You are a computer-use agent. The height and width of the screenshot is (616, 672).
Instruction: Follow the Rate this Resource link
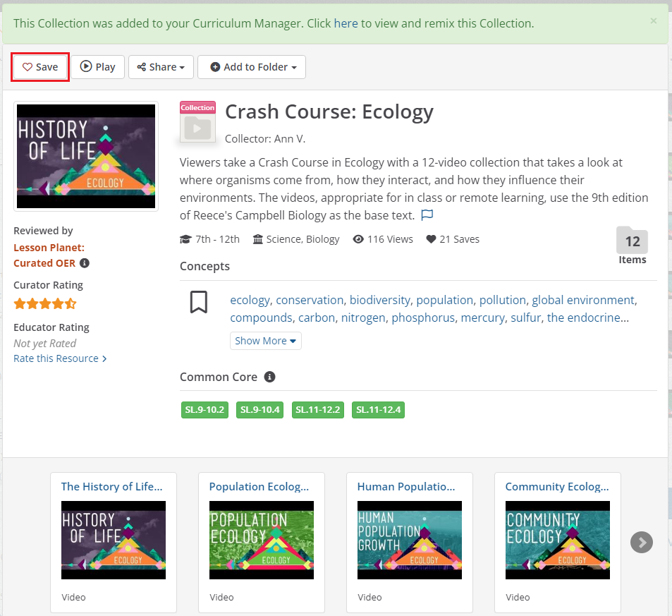[60, 358]
